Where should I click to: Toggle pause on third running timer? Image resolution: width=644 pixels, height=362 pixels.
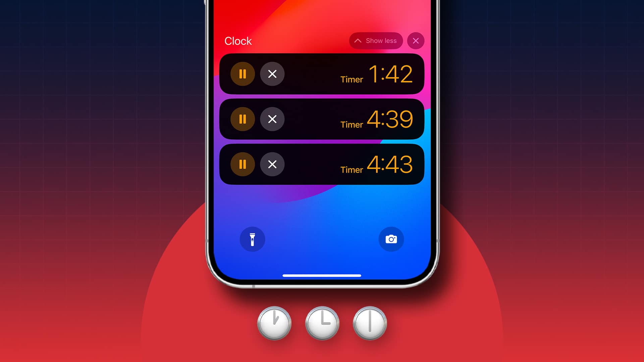point(243,165)
